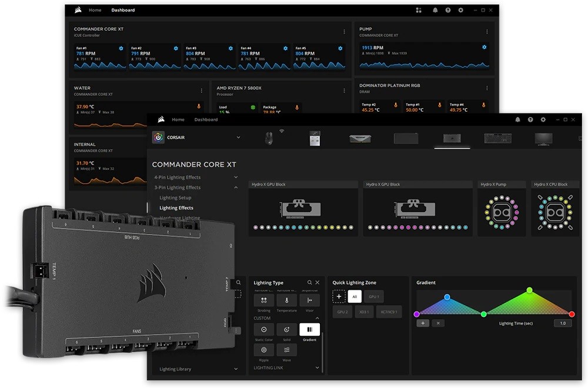Select Dashboard tab in back window
Viewport: 588px width, 388px height.
[x=123, y=10]
